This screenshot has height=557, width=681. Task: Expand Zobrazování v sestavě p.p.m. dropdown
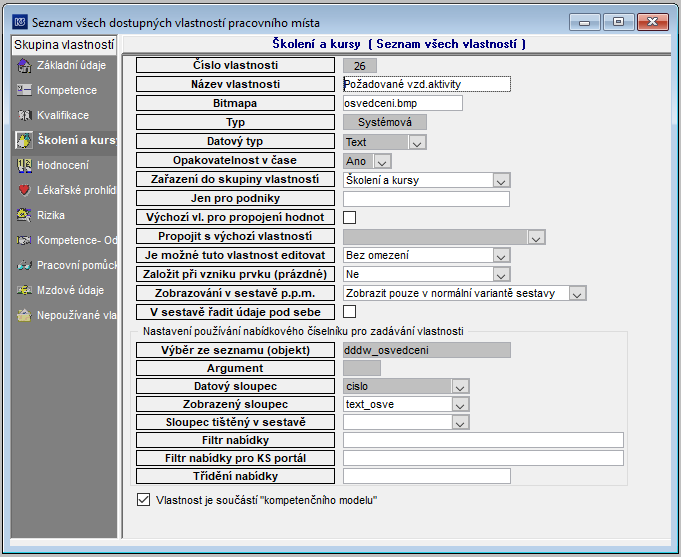coord(578,293)
